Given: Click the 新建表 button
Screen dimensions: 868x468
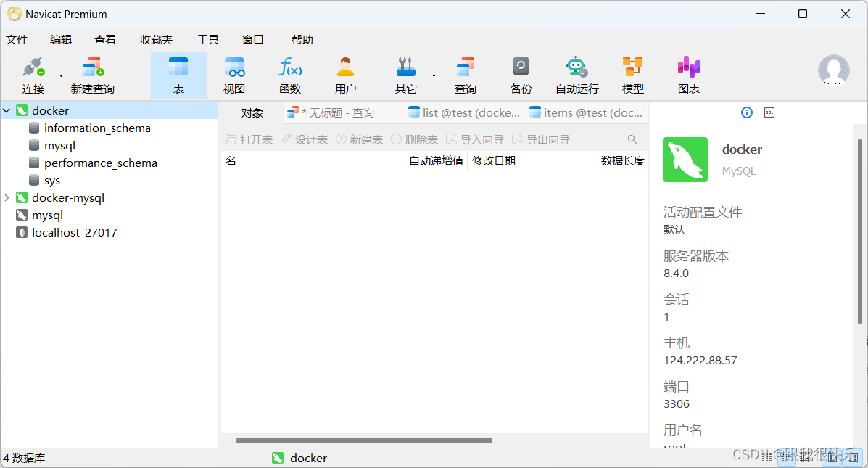Looking at the screenshot, I should (x=359, y=139).
